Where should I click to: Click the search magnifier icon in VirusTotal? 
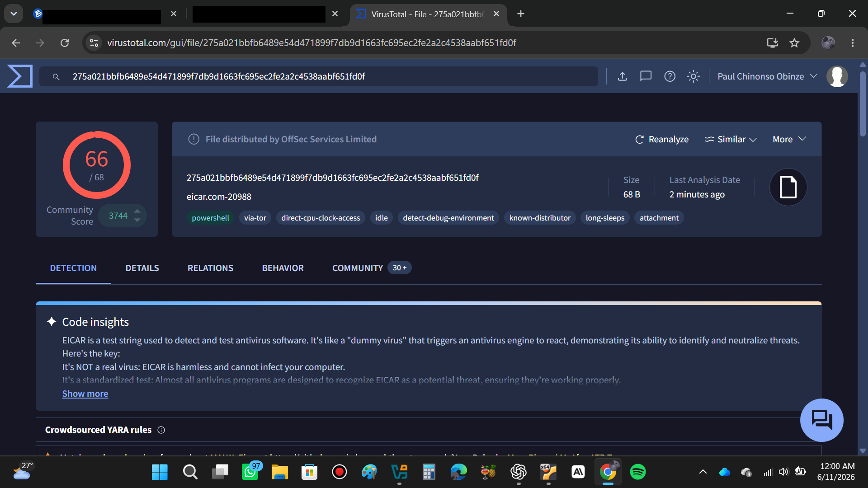click(56, 77)
